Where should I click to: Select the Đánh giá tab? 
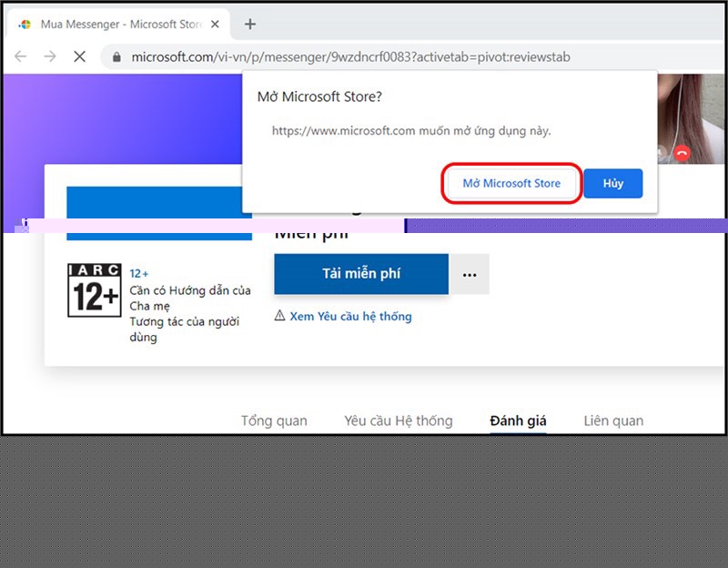518,421
